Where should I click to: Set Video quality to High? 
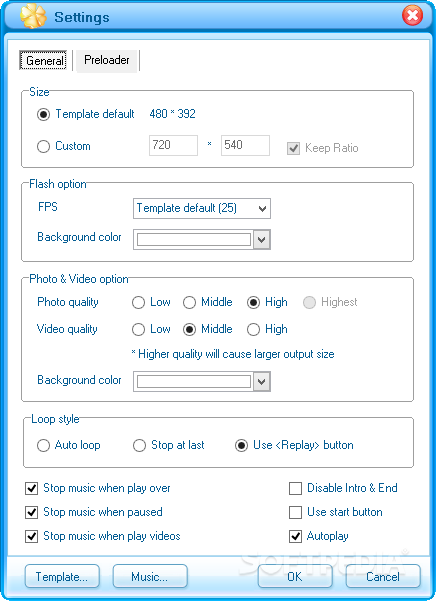[253, 329]
